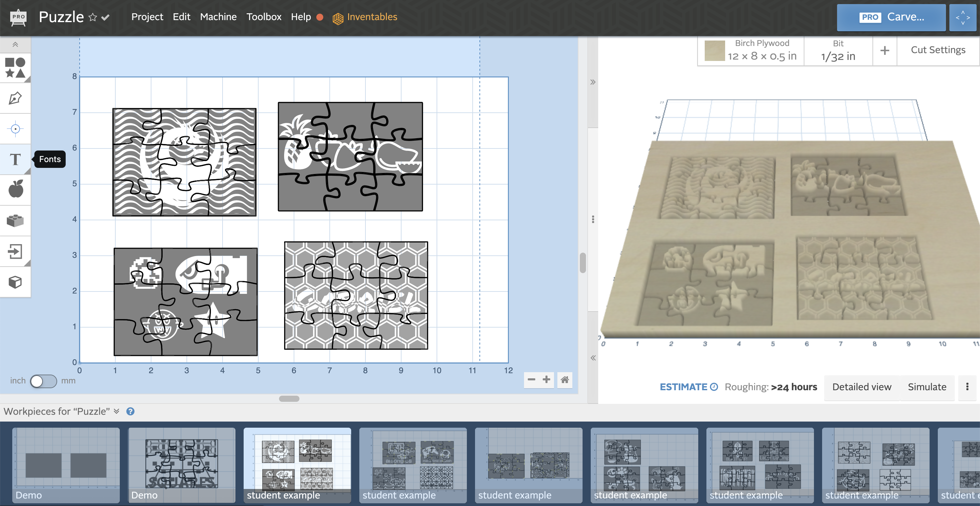Viewport: 980px width, 506px height.
Task: Click the Easel PRO logo icon
Action: tap(18, 17)
